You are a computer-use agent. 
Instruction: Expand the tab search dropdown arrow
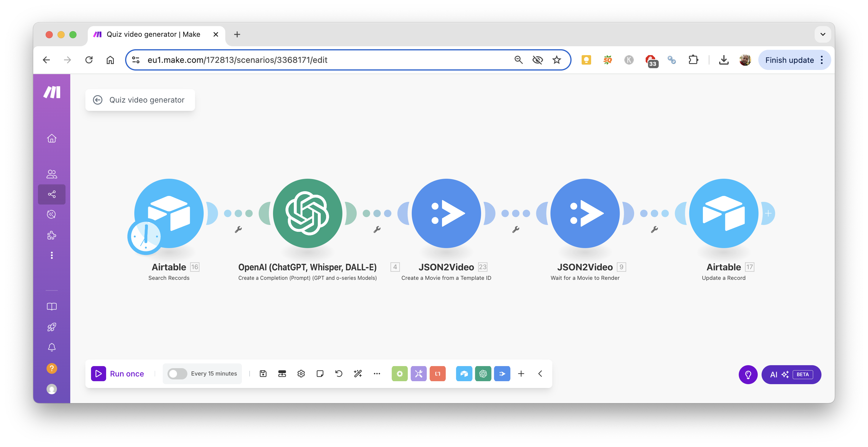pyautogui.click(x=823, y=34)
